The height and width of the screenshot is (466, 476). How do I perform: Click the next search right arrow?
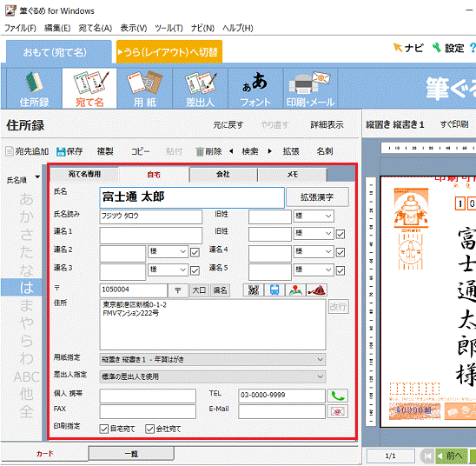[269, 151]
